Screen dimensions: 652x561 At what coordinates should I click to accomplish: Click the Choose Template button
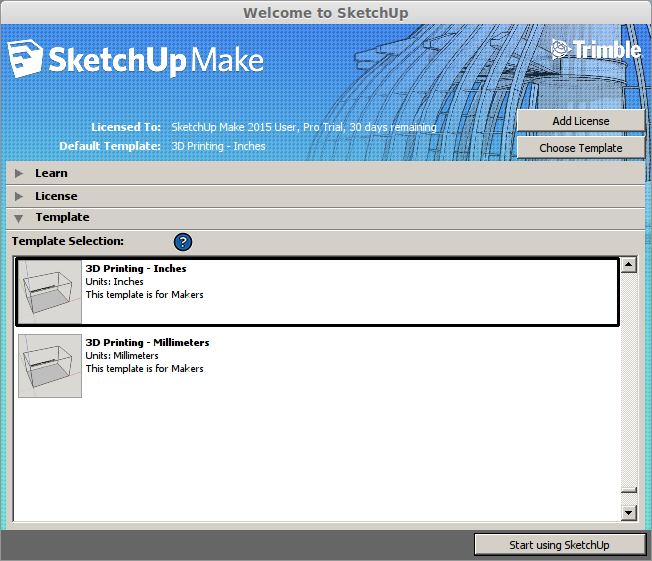[580, 148]
